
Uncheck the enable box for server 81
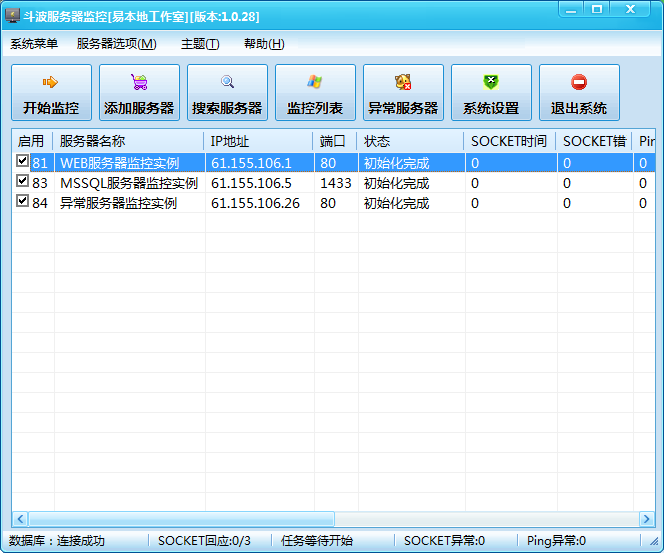tap(22, 161)
